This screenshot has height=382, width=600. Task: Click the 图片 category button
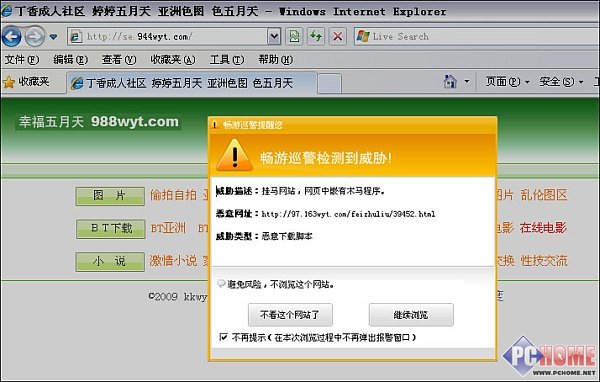coord(110,196)
